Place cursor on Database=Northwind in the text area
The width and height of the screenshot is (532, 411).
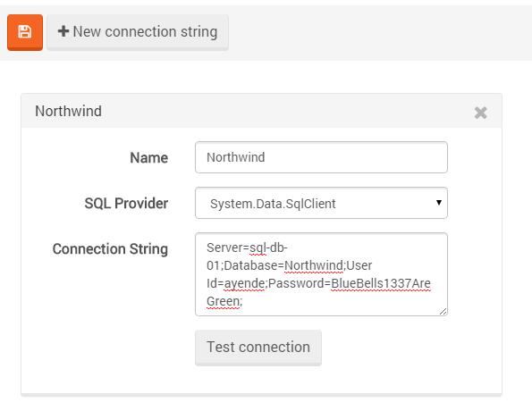[283, 265]
